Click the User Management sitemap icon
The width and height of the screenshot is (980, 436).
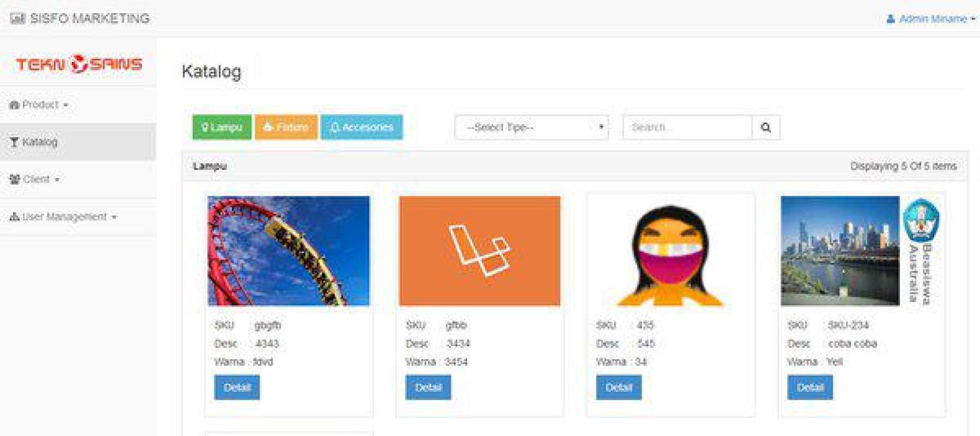pyautogui.click(x=14, y=217)
